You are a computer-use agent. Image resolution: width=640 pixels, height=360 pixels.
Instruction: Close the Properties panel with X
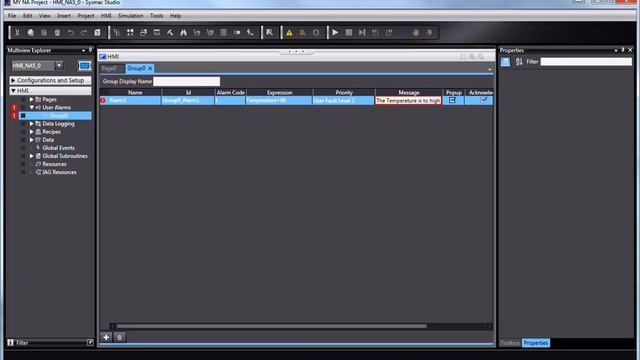coord(630,50)
